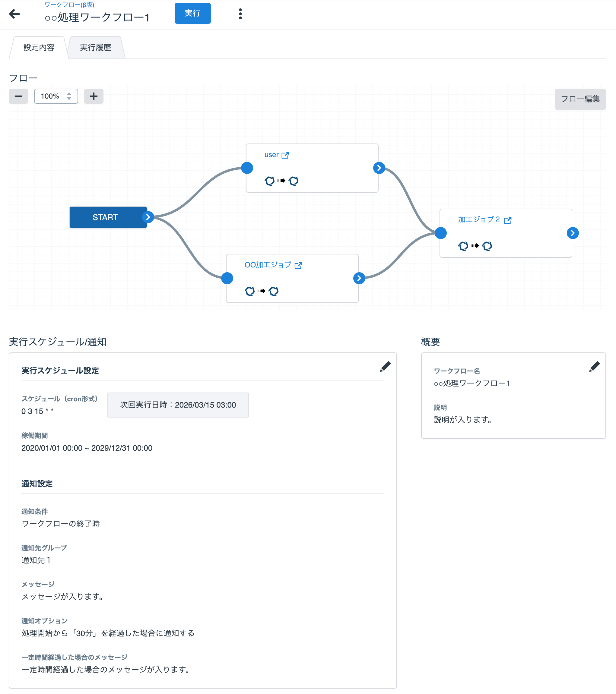The height and width of the screenshot is (694, 616).
Task: Open the 加工ジョブ2 link
Action: pos(479,220)
